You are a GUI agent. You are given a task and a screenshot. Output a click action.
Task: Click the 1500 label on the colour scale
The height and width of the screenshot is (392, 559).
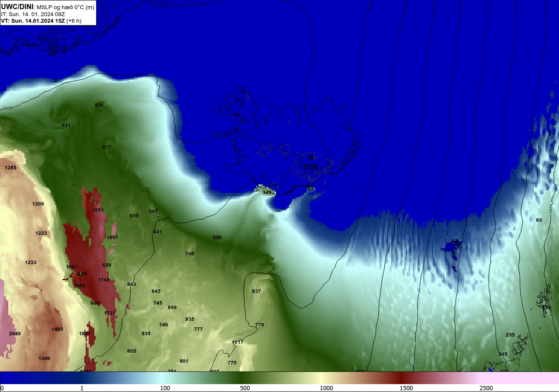tap(406, 388)
